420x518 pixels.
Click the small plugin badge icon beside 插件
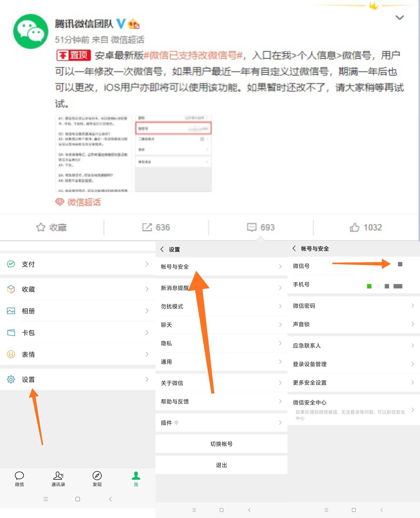click(x=176, y=422)
